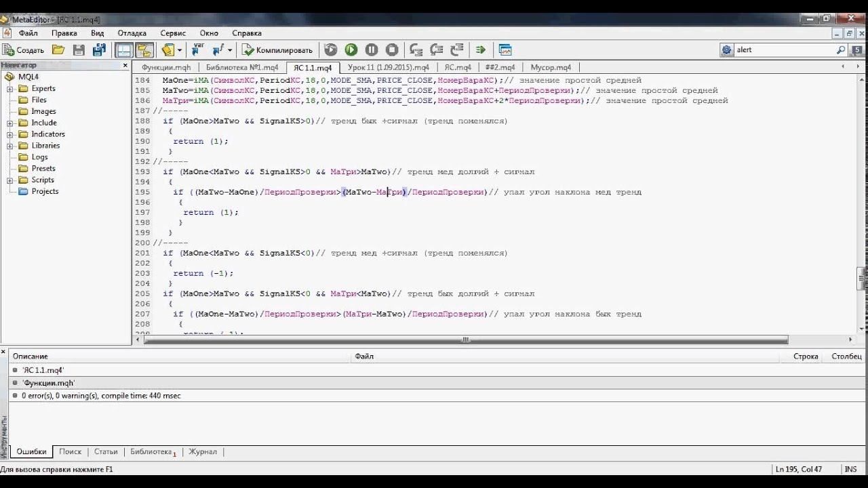
Task: Open the MQL wizard styler icon
Action: [167, 49]
